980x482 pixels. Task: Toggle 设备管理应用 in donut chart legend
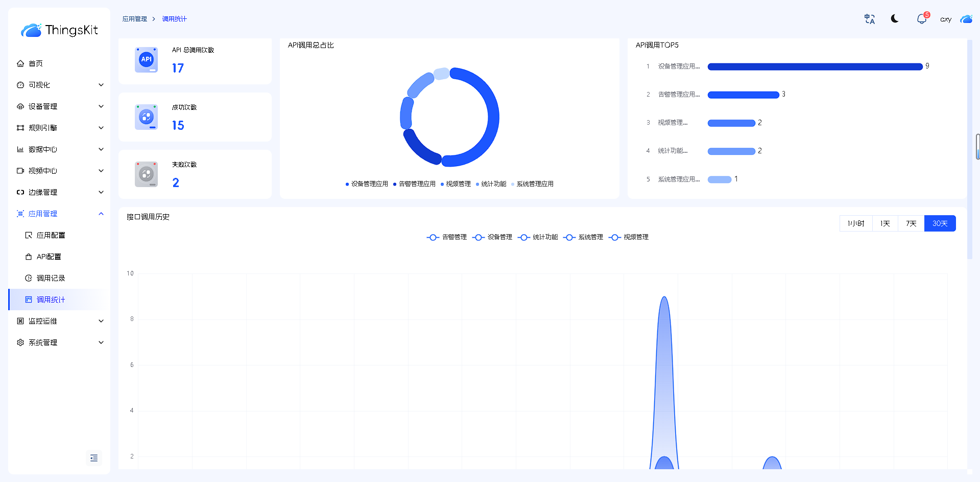click(x=367, y=184)
